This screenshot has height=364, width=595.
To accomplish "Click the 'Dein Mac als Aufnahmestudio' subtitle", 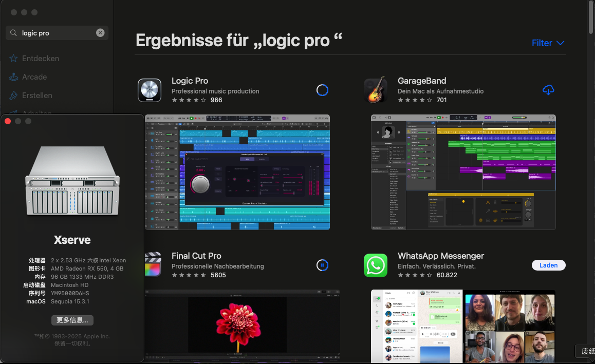I will (440, 91).
